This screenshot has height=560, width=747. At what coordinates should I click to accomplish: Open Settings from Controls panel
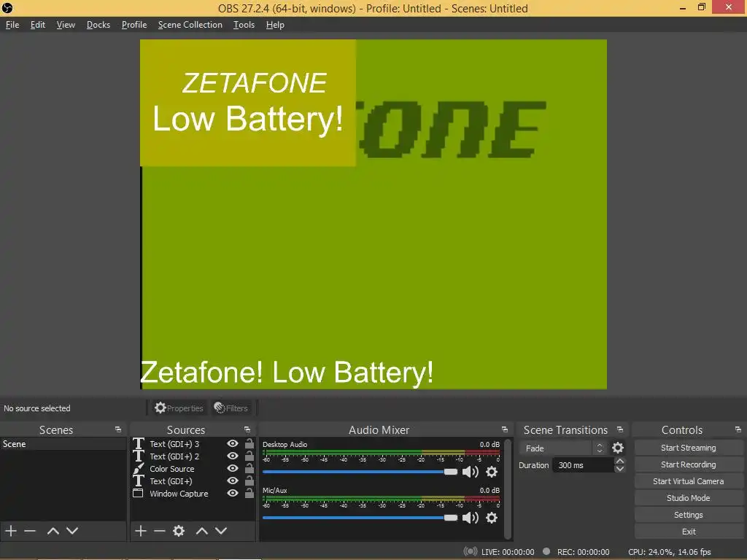pos(689,515)
